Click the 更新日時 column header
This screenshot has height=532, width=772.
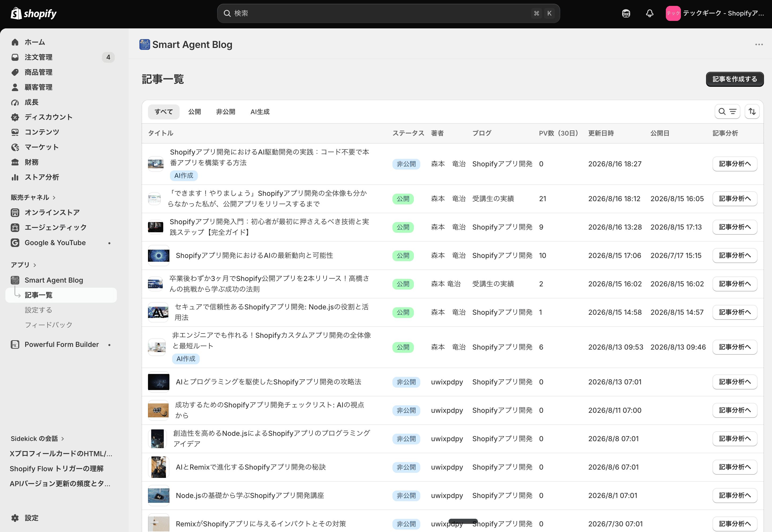pos(601,133)
